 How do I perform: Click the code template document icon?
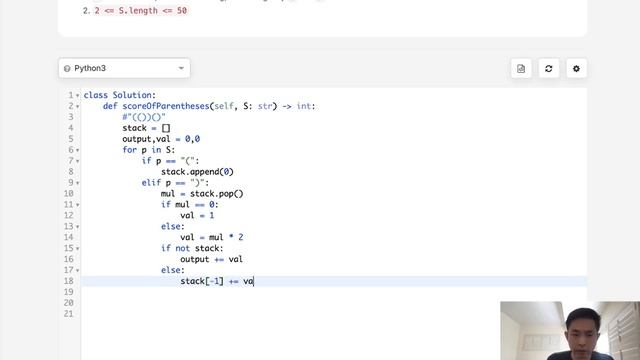(x=521, y=69)
